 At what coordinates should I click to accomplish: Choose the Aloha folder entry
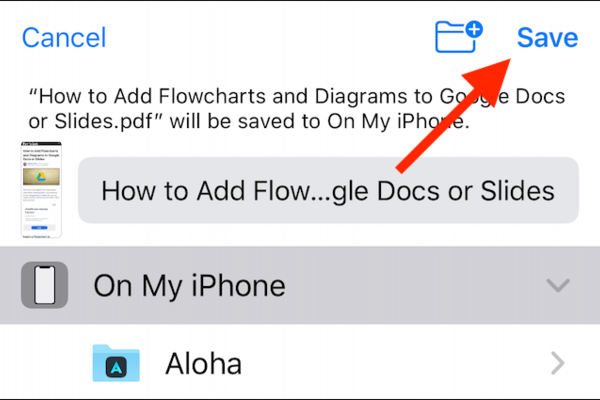coord(300,363)
